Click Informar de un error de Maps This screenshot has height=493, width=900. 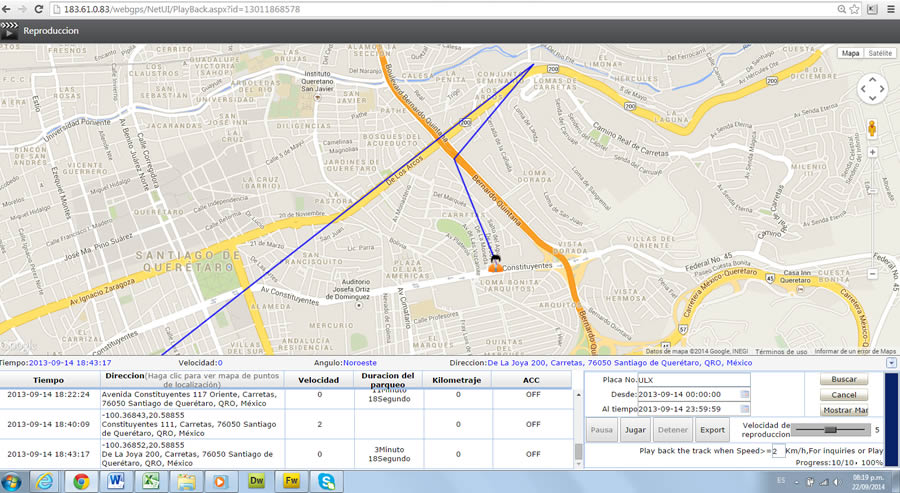(855, 351)
